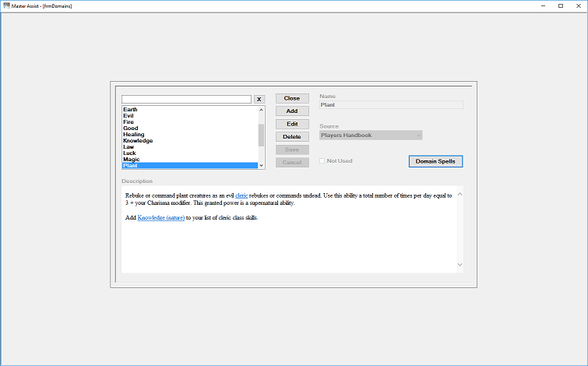
Task: Click the Close button
Action: 292,98
